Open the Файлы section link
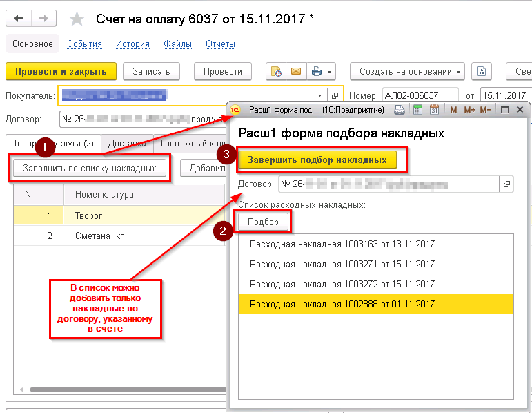Screen dimensions: 532x413 point(177,44)
